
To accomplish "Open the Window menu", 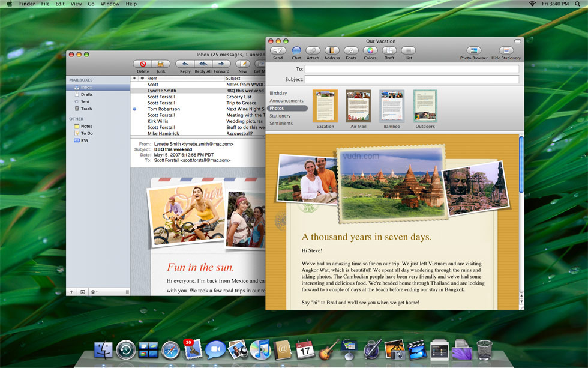I will coord(110,4).
